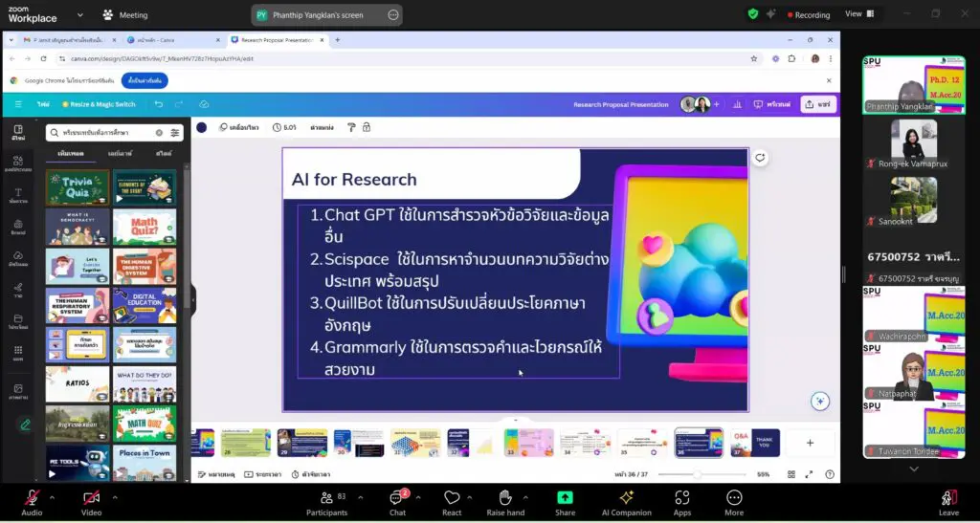This screenshot has width=980, height=523.
Task: Click the undo arrow in Canva header
Action: click(x=159, y=104)
